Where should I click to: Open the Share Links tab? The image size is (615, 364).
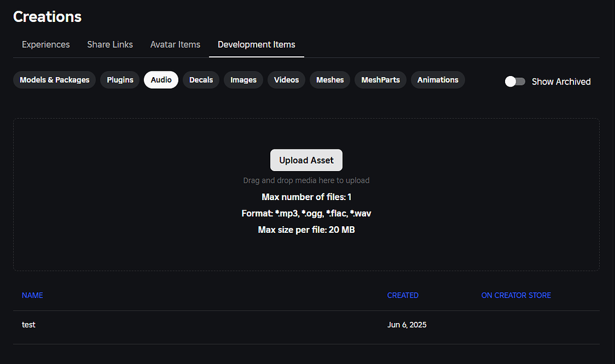pos(110,45)
